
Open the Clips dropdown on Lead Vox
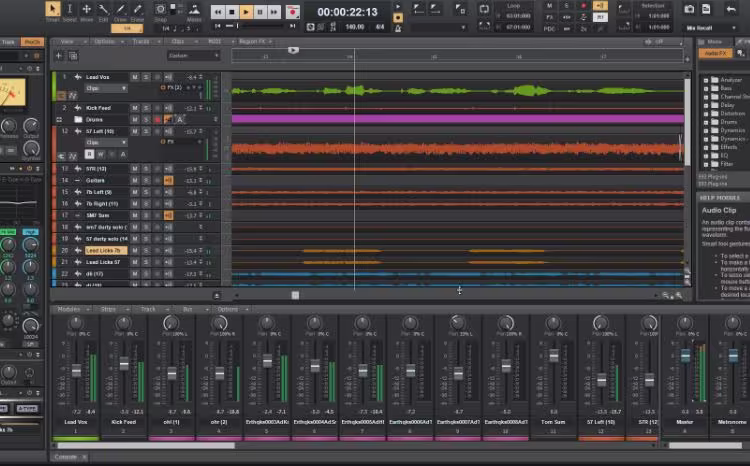pos(106,89)
